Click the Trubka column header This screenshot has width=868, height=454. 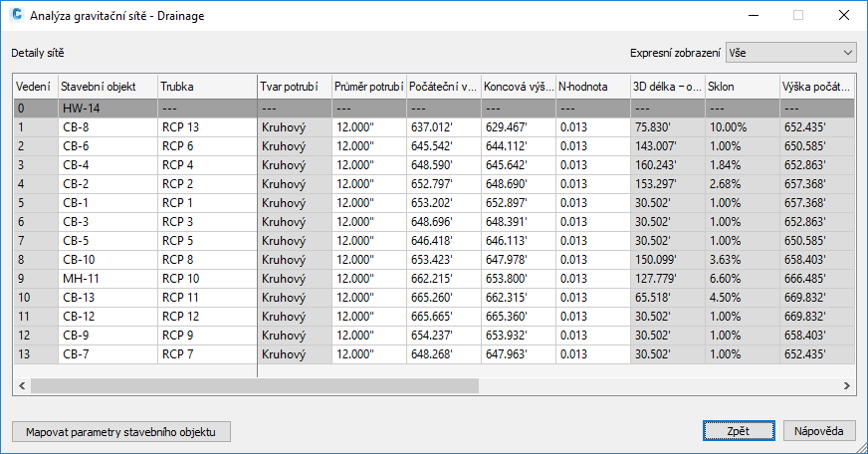pos(208,87)
